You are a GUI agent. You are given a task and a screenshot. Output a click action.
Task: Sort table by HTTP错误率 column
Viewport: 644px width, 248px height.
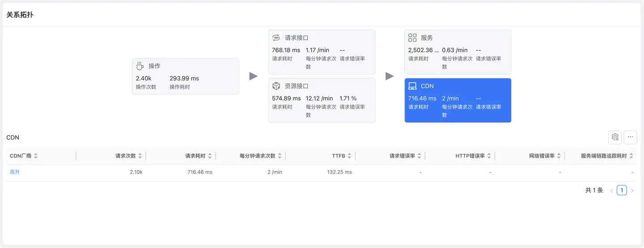(489, 156)
